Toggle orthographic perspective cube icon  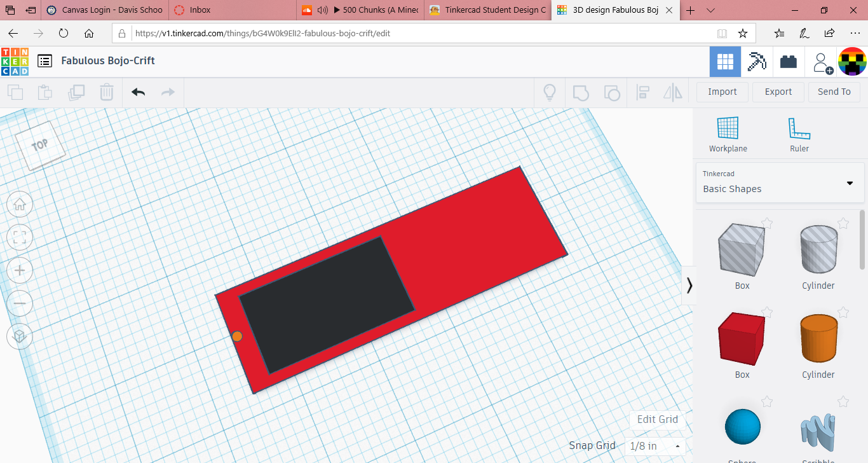(20, 336)
